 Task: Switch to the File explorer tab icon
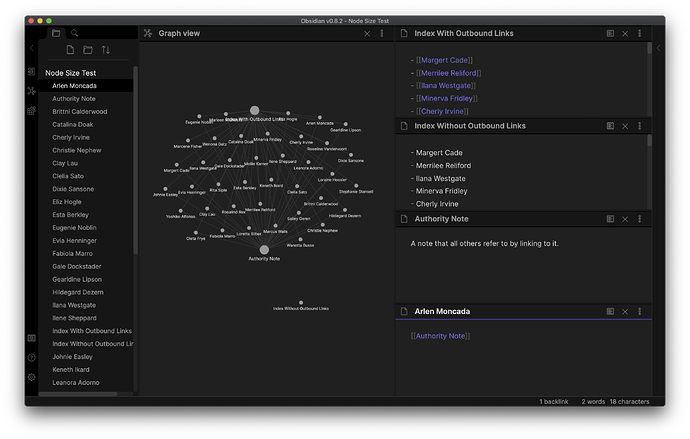[56, 33]
